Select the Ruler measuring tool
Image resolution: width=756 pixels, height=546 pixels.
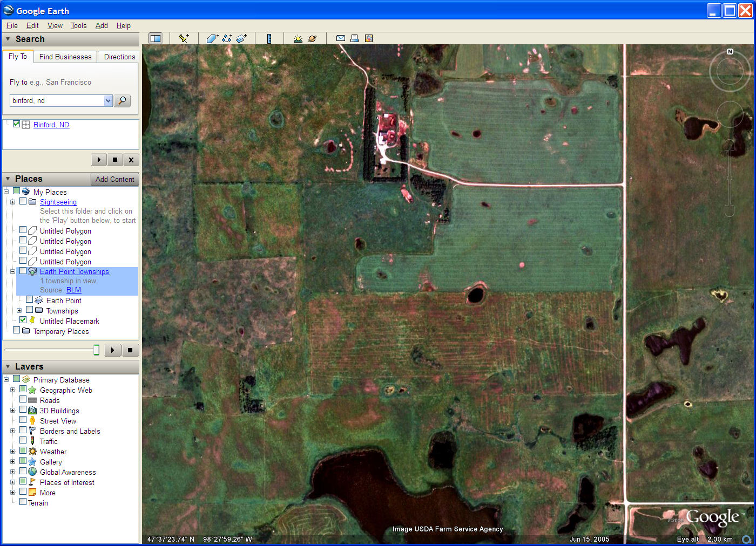(269, 38)
